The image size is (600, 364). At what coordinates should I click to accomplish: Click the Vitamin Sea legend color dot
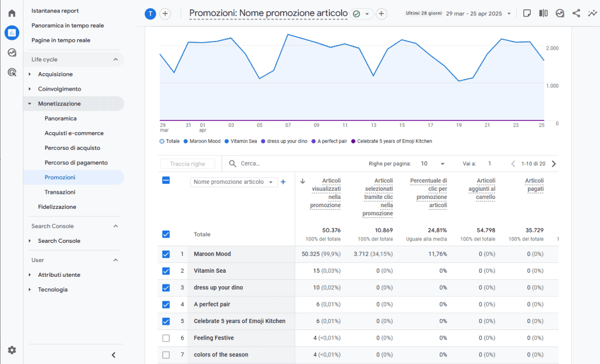pyautogui.click(x=227, y=142)
